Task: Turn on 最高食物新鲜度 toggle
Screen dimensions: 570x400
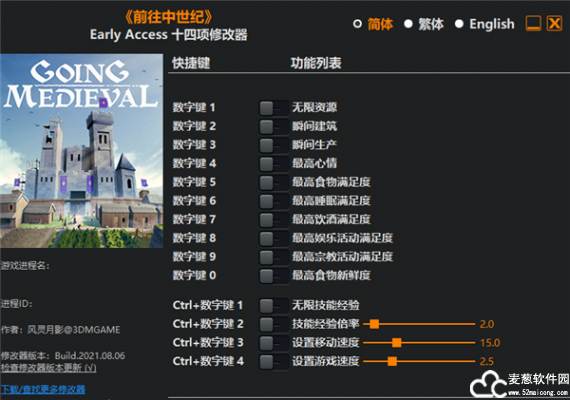Action: point(274,276)
